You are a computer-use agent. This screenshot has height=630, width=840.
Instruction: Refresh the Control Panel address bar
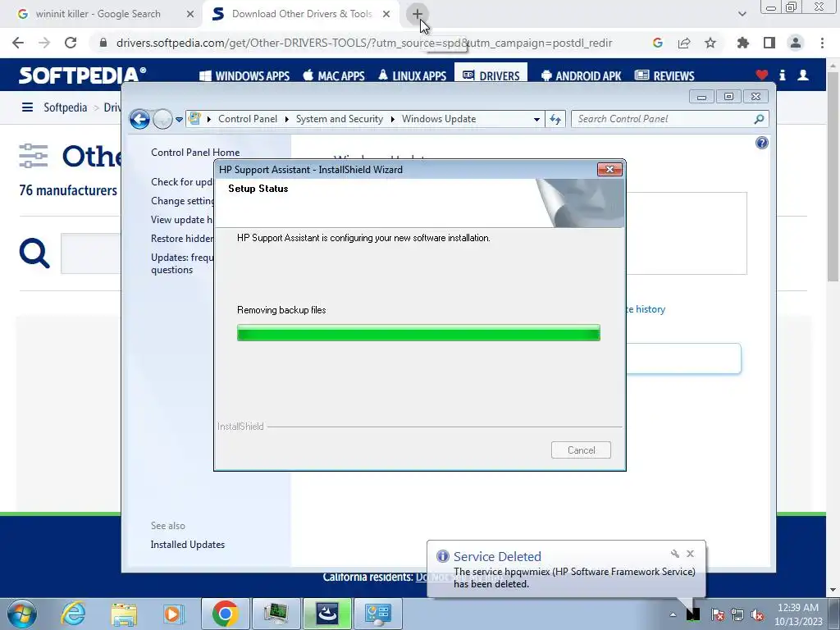555,120
